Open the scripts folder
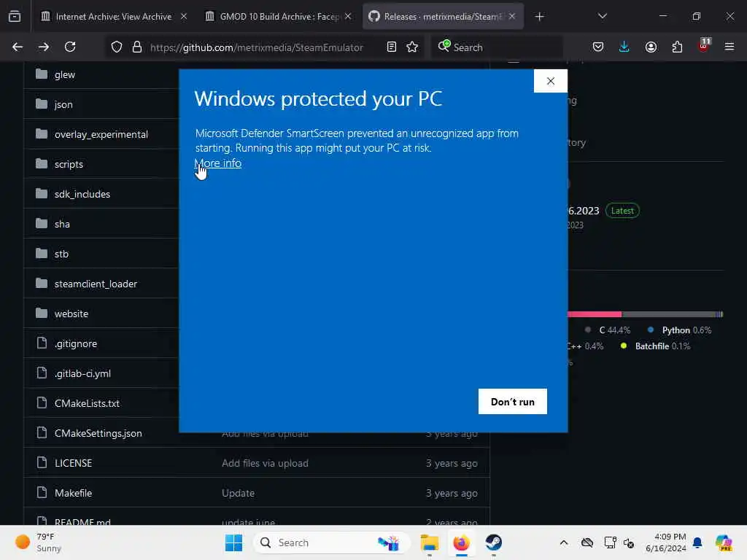Image resolution: width=747 pixels, height=560 pixels. point(69,164)
